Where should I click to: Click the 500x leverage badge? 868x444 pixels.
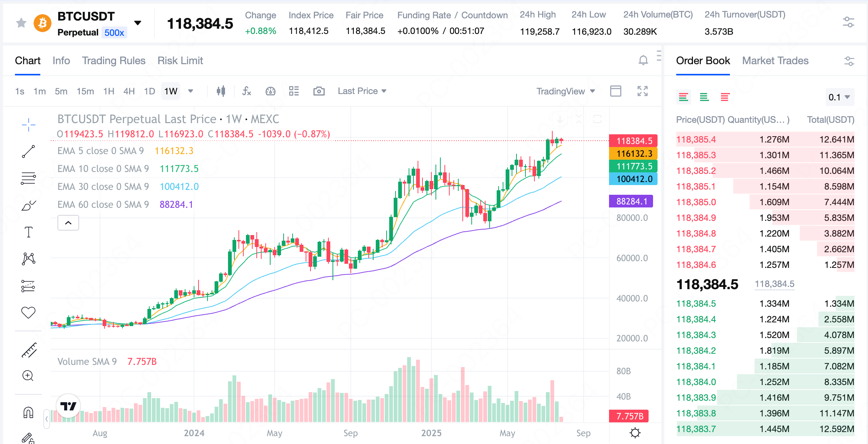(114, 33)
